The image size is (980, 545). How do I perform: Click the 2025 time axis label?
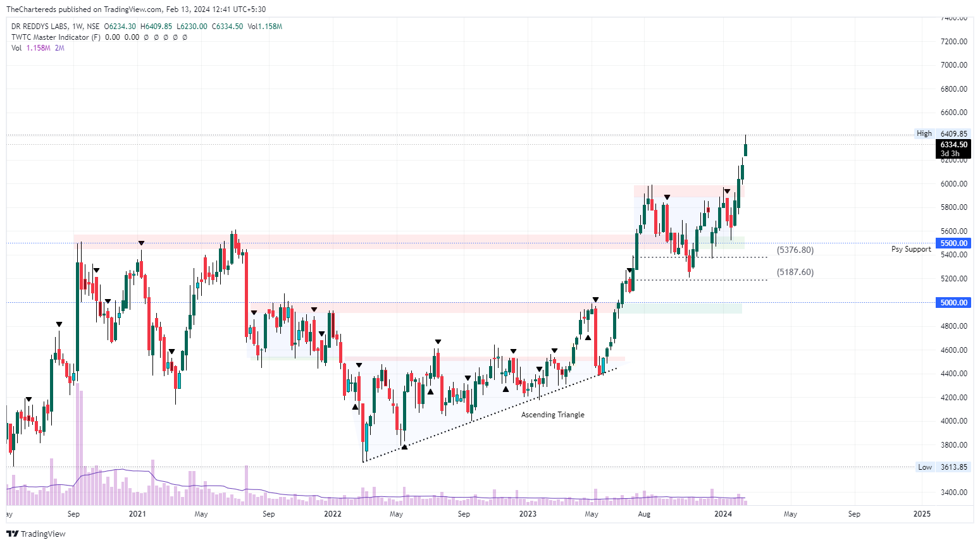click(922, 514)
